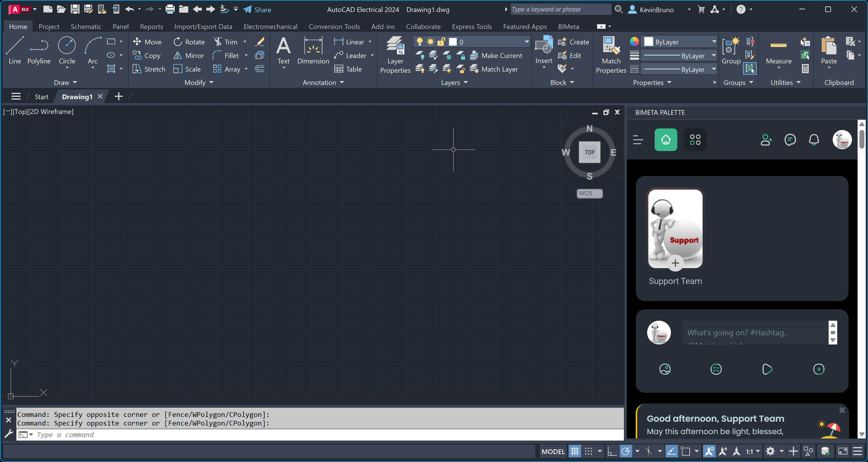Viewport: 868px width, 462px height.
Task: Select the Line drawing tool
Action: (15, 51)
